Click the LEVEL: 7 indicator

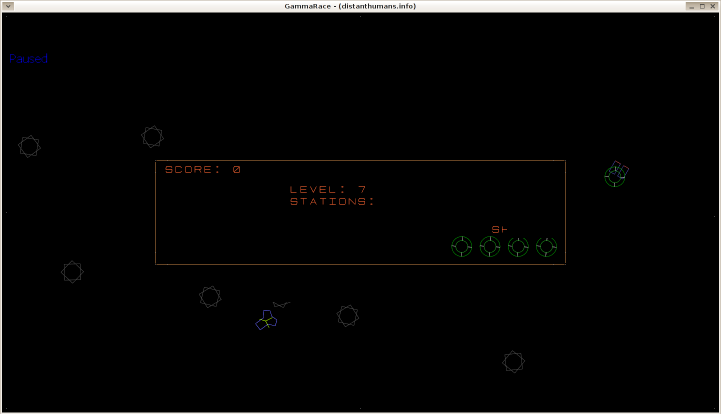click(x=328, y=189)
